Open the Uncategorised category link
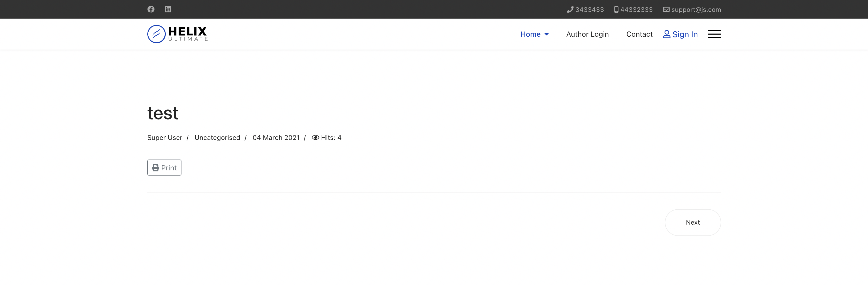This screenshot has height=285, width=868. pos(217,137)
